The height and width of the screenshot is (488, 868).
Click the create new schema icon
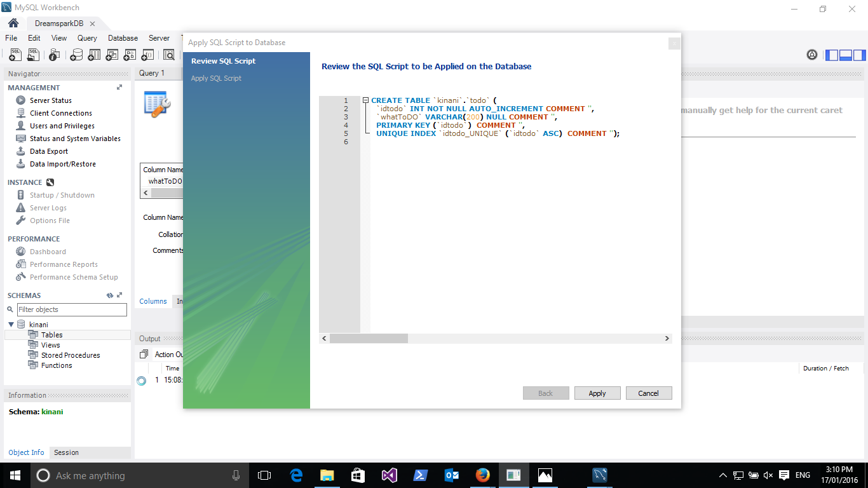[76, 55]
